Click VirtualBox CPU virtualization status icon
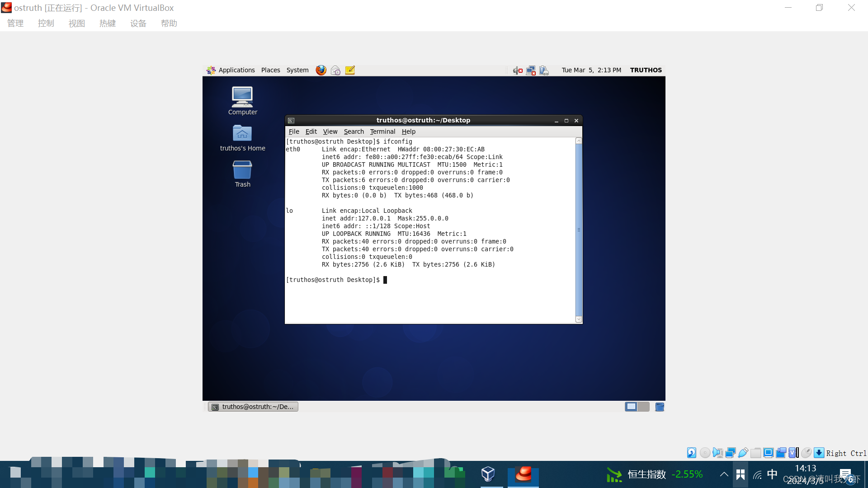The width and height of the screenshot is (868, 488). (x=793, y=453)
